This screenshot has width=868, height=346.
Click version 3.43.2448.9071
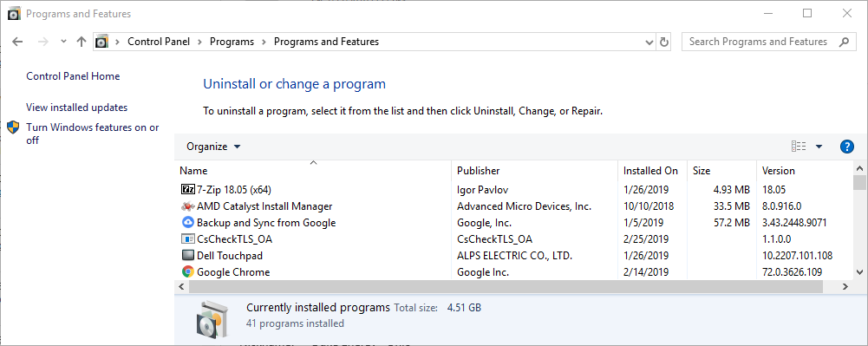pos(794,223)
